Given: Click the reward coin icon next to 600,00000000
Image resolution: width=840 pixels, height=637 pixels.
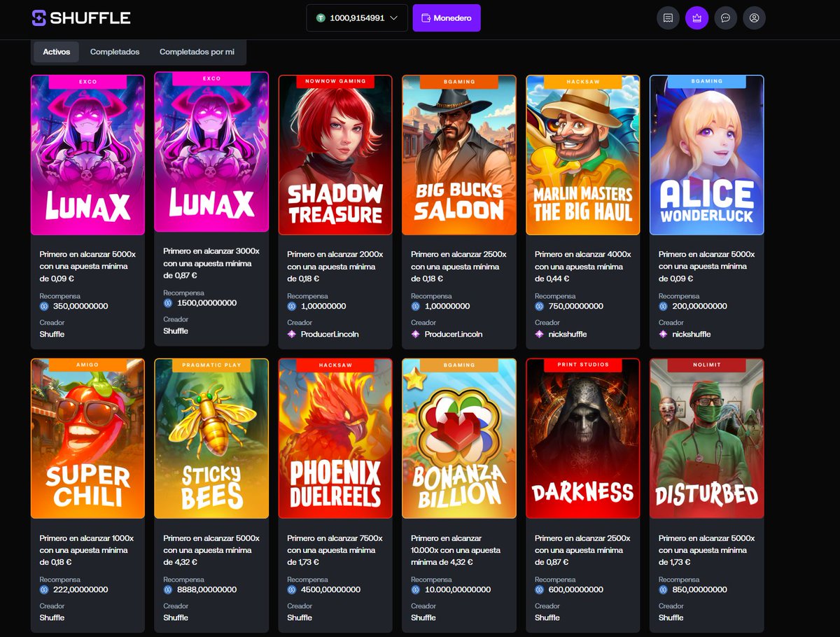Looking at the screenshot, I should [x=540, y=589].
